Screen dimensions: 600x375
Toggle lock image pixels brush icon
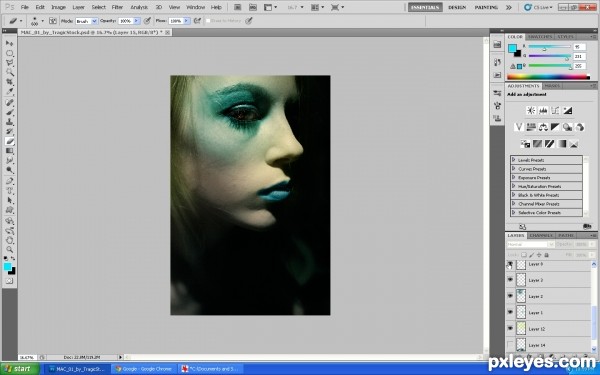(x=532, y=255)
